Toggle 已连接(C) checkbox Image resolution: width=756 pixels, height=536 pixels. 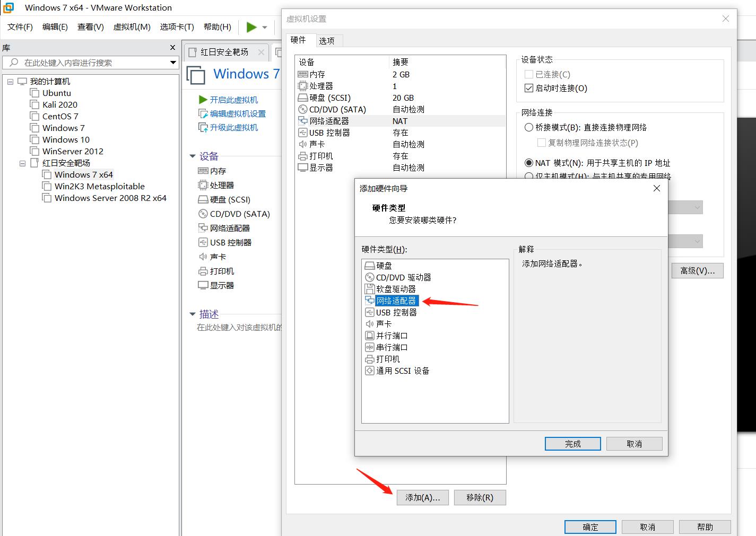point(528,74)
